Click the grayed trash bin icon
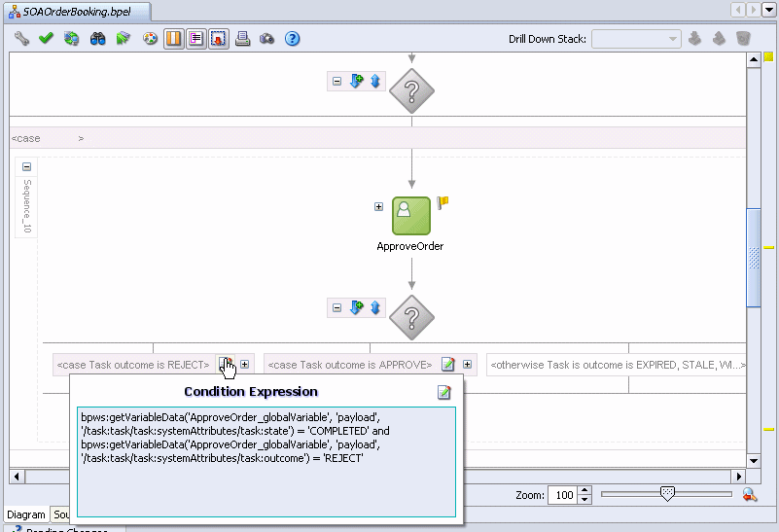Screen dimensions: 779x532 (743, 38)
